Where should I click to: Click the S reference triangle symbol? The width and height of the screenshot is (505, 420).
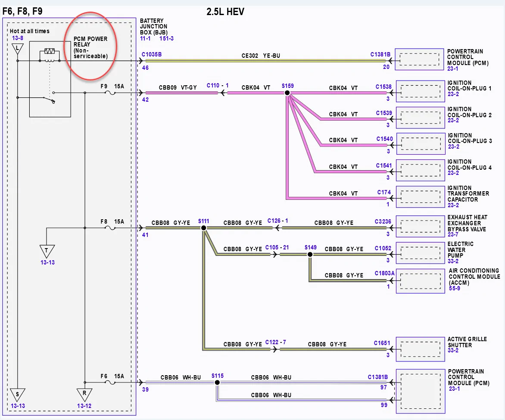click(17, 395)
